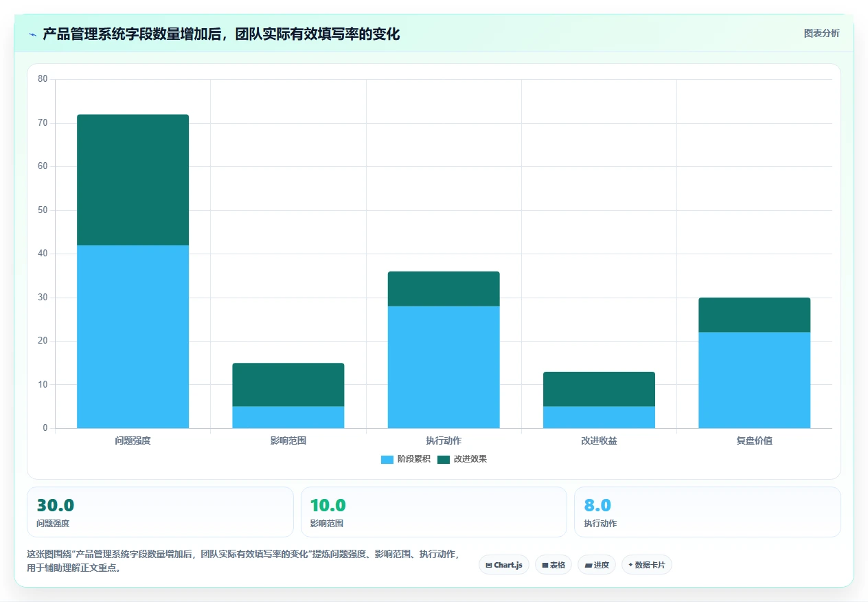Select the 数据卡片 tag pill
The image size is (868, 602).
point(647,565)
